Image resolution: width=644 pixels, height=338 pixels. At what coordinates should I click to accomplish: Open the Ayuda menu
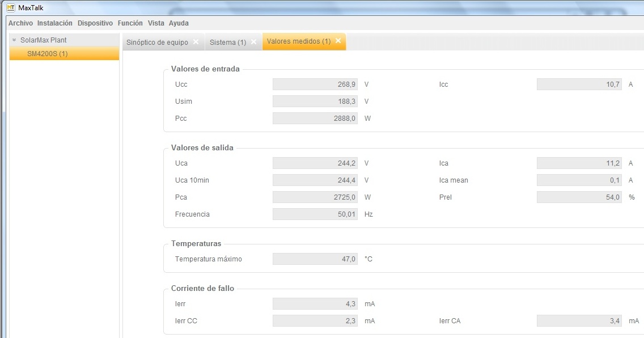(x=179, y=23)
